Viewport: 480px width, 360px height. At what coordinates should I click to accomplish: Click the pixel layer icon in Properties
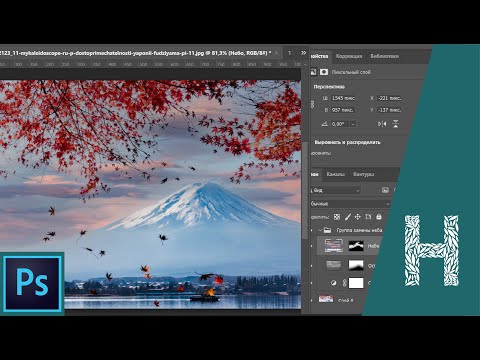tap(314, 72)
